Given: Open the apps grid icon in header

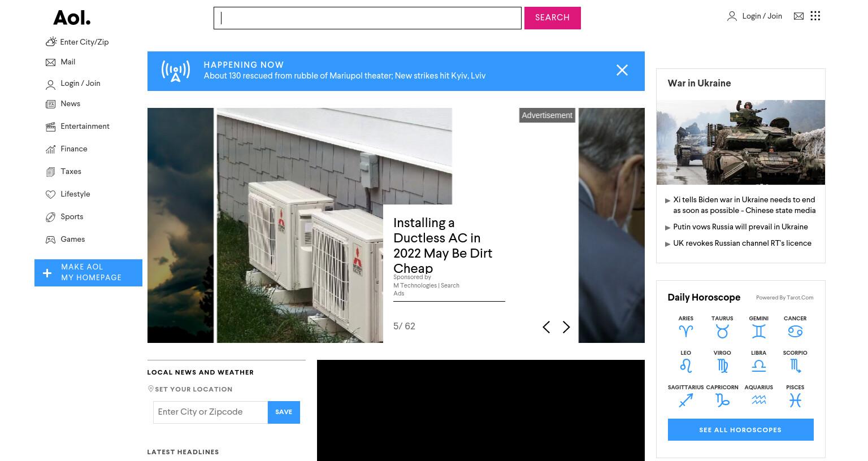Looking at the screenshot, I should 815,16.
